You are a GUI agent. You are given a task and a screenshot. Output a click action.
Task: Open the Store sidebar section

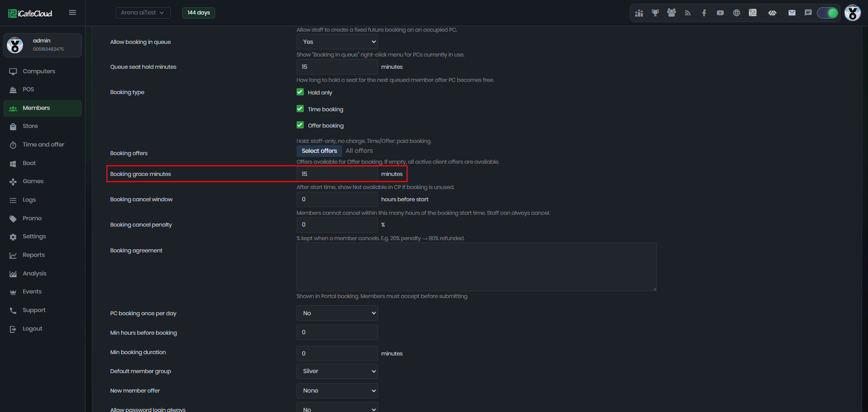pyautogui.click(x=42, y=126)
